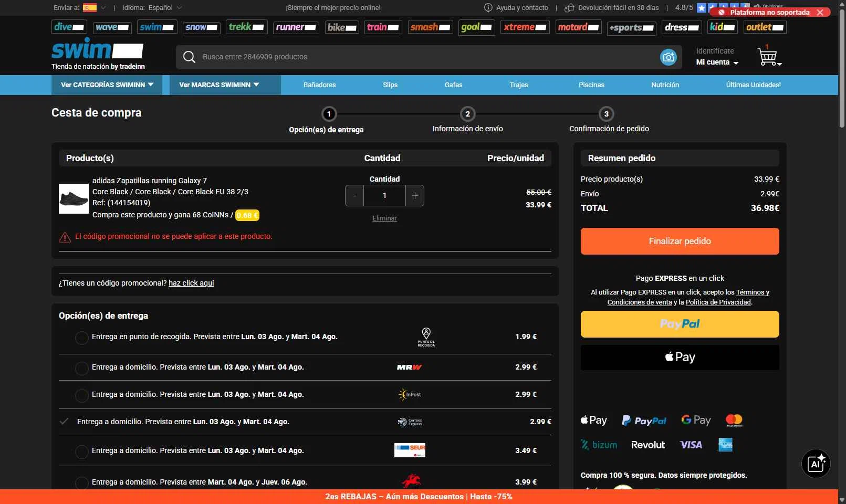
Task: Close the Plataforma no soportada notice
Action: tap(820, 12)
